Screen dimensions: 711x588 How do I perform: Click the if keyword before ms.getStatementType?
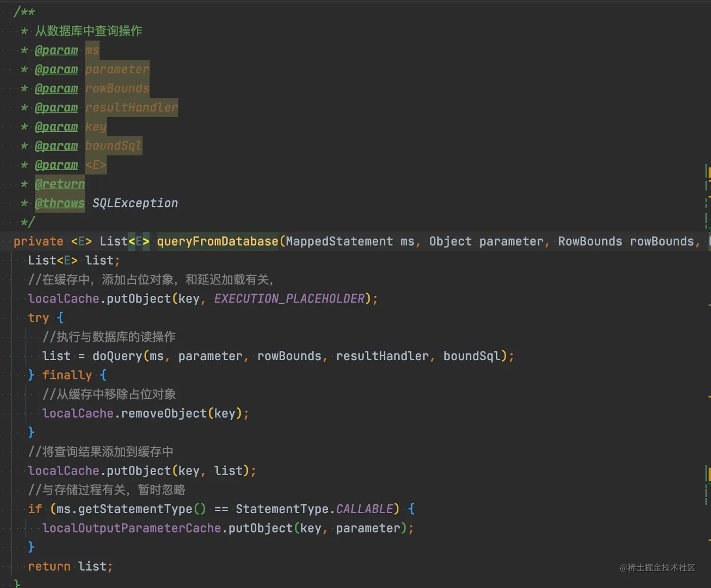35,509
